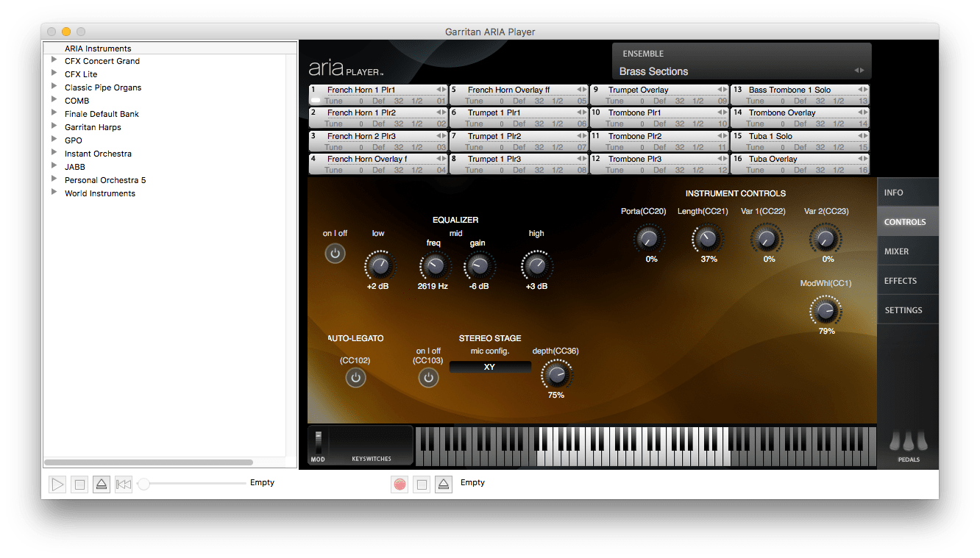The image size is (980, 558).
Task: Toggle Auto-Legato (CC102) power button
Action: click(355, 378)
